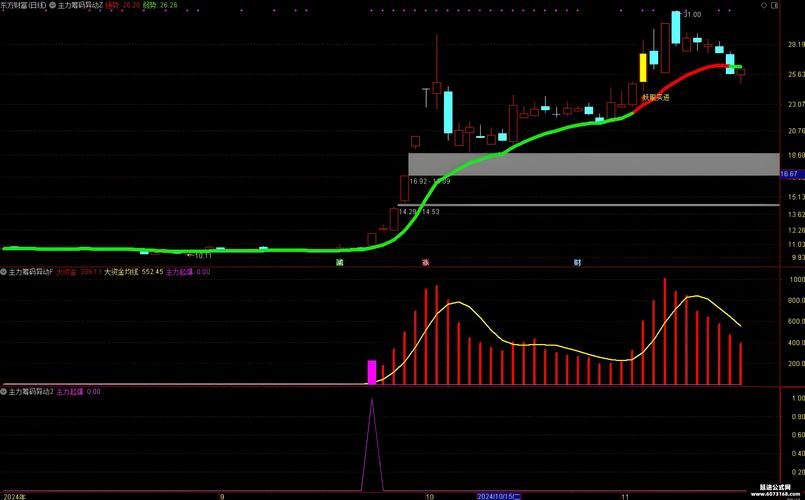Click the 2024/10/15 date marker on the time axis

pos(497,495)
